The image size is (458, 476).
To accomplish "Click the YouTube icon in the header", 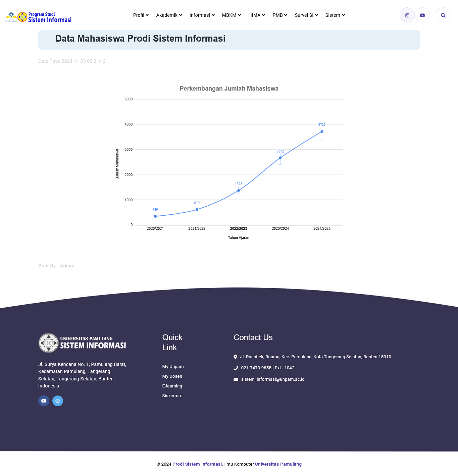I will tap(422, 15).
